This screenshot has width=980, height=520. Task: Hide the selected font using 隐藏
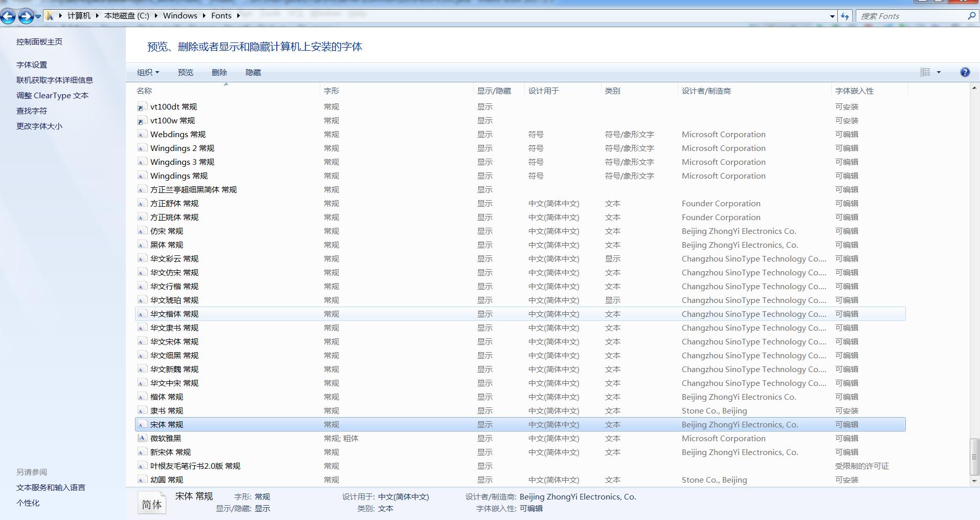pos(254,72)
